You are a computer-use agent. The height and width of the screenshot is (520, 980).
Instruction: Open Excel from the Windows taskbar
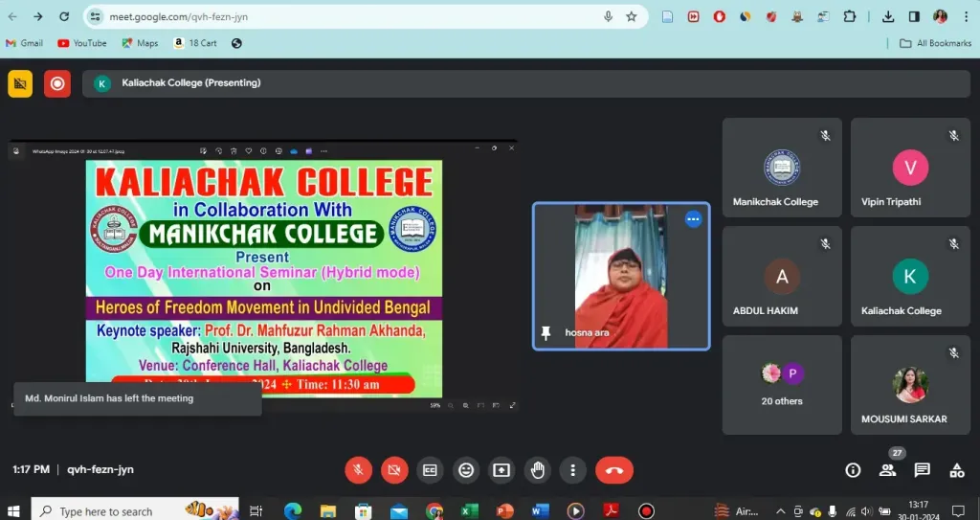(x=469, y=511)
